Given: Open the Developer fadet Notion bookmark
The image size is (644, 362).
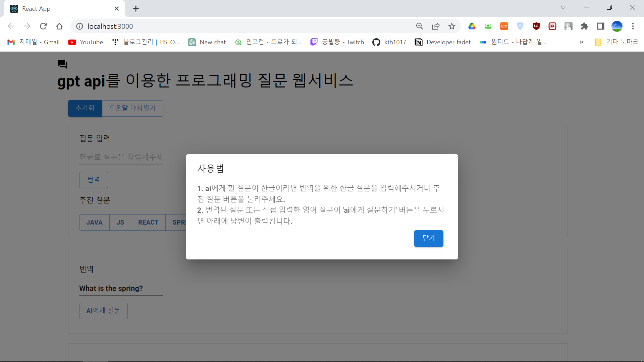Looking at the screenshot, I should tap(442, 42).
